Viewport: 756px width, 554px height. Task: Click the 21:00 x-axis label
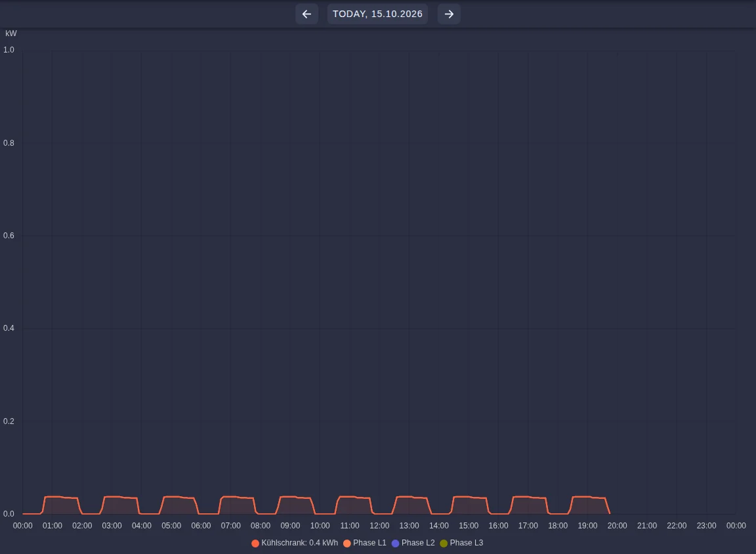tap(647, 526)
